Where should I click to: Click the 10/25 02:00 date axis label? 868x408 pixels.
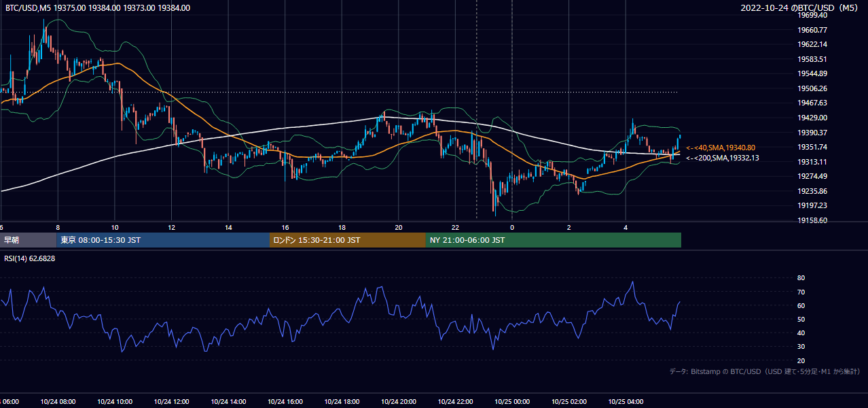(x=569, y=402)
